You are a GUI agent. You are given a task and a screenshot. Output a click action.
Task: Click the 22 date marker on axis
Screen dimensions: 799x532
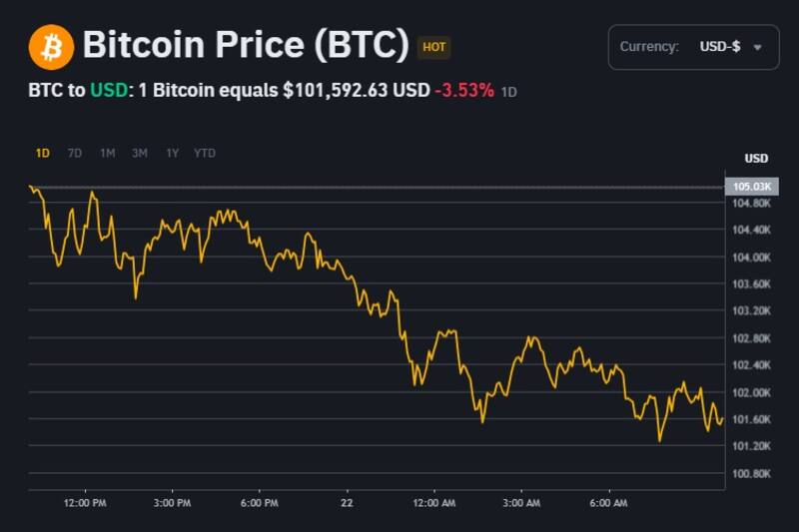[x=347, y=502]
